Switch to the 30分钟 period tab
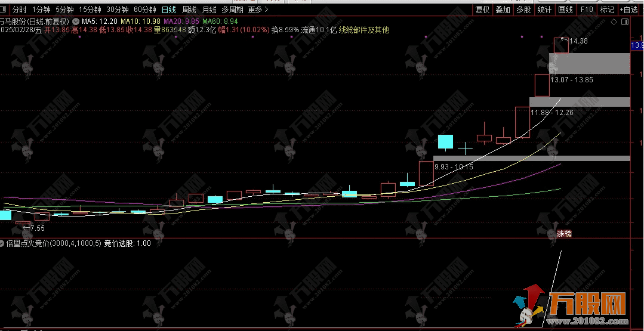The image size is (644, 331). [x=118, y=10]
